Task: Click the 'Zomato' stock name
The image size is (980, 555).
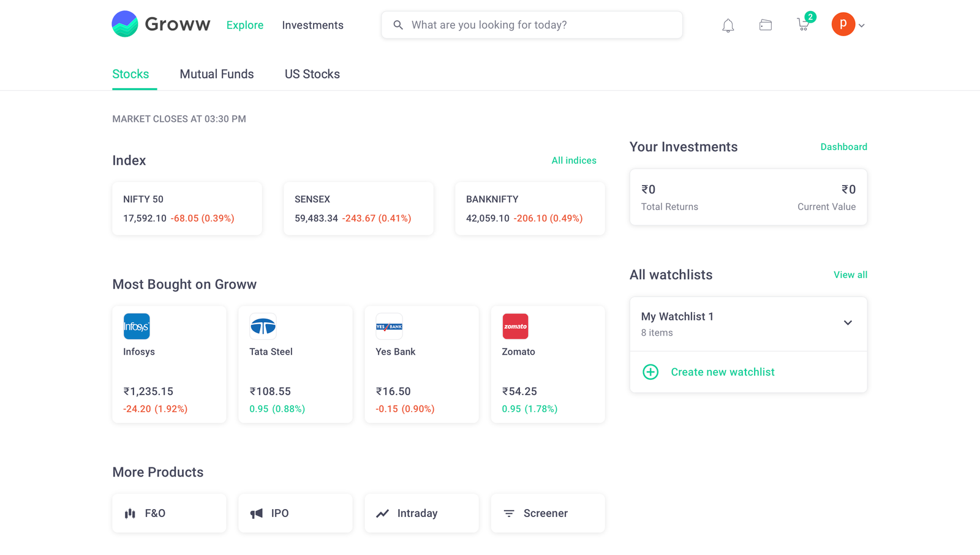Action: [x=518, y=352]
